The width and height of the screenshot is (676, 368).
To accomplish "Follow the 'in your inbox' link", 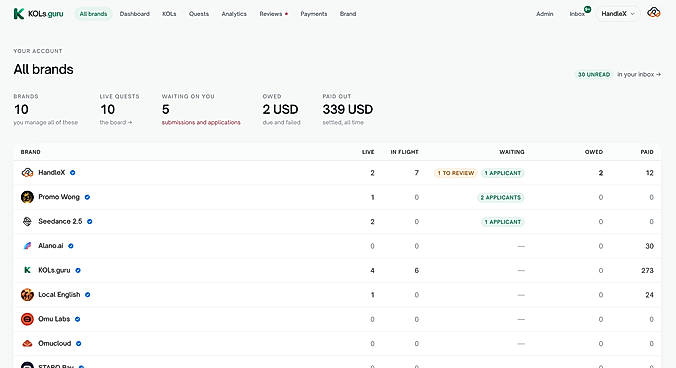I will [639, 75].
